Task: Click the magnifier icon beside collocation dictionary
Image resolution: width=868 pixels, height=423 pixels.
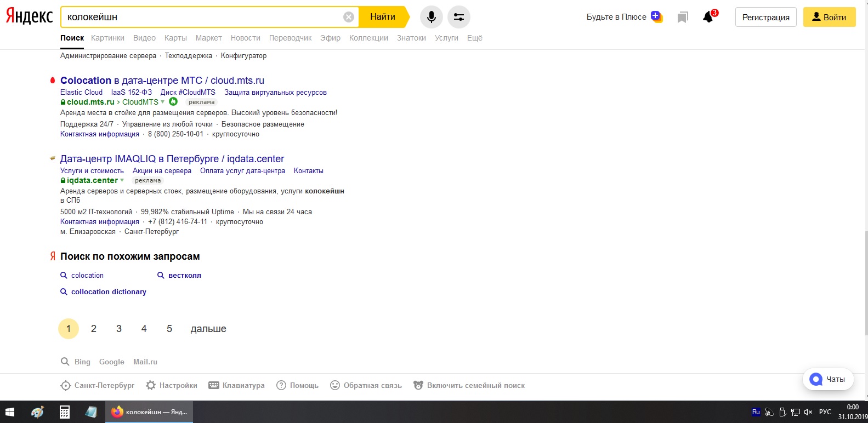Action: coord(64,291)
